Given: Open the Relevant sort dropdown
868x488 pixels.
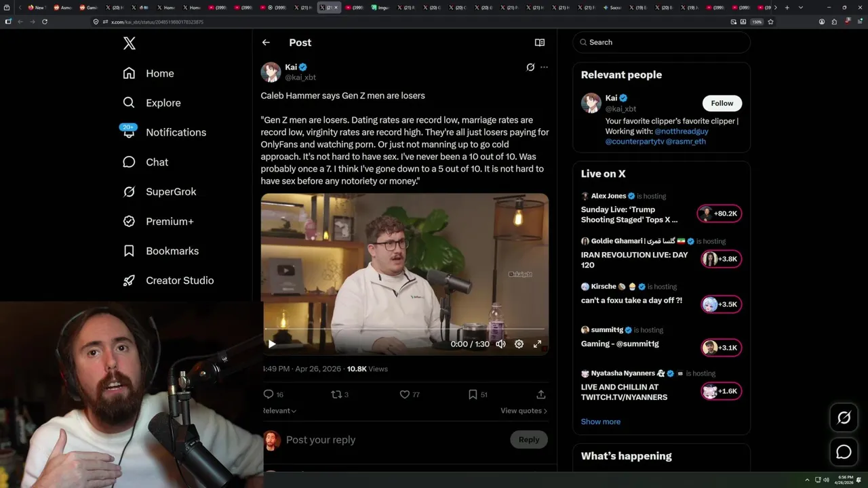Looking at the screenshot, I should click(x=279, y=411).
